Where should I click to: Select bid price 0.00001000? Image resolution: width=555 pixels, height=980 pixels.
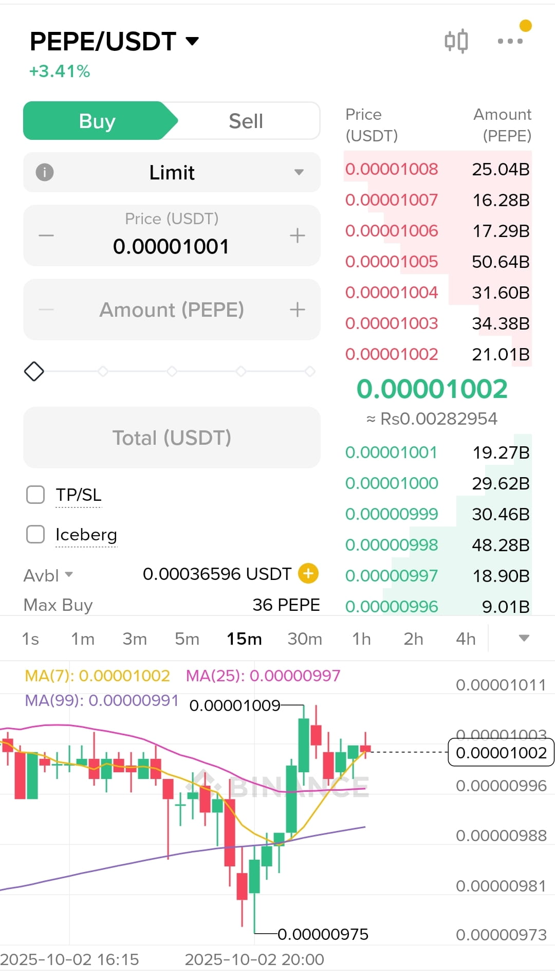tap(392, 483)
